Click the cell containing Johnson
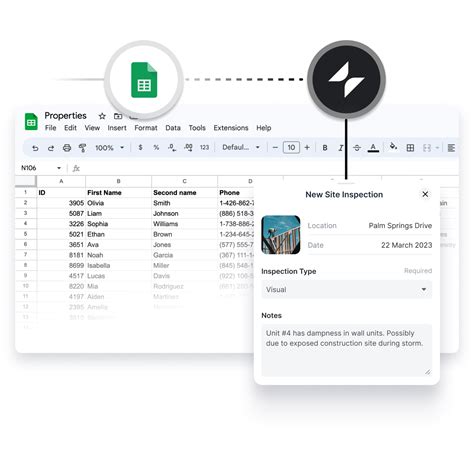This screenshot has height=451, width=474. (x=184, y=213)
